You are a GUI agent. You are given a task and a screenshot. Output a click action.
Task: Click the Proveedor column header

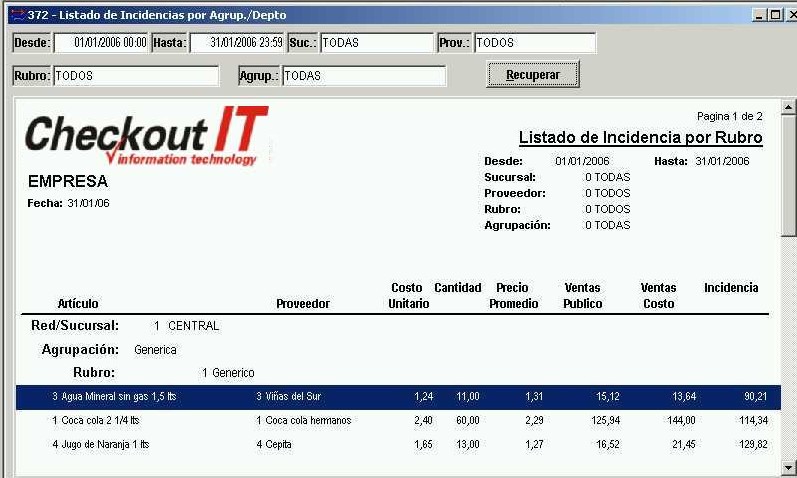click(x=302, y=304)
